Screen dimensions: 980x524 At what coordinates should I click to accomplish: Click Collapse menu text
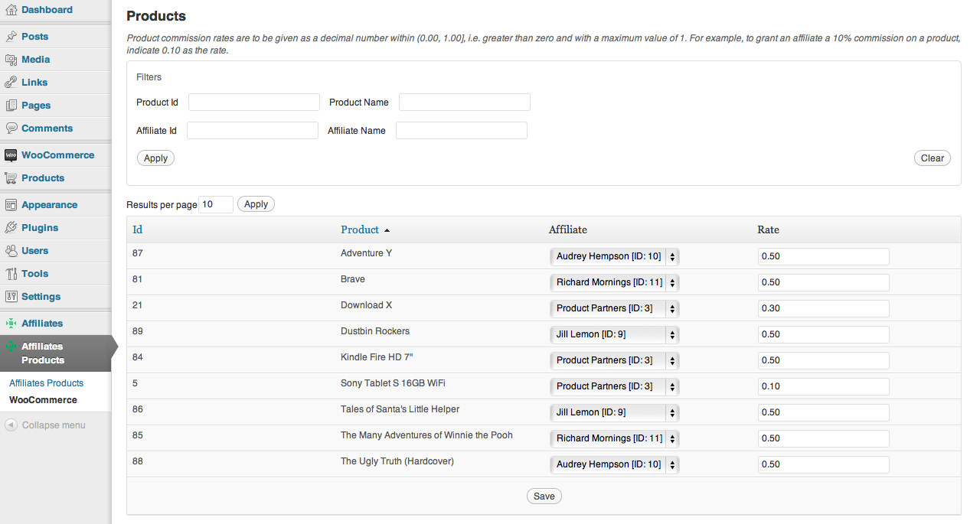pos(54,425)
